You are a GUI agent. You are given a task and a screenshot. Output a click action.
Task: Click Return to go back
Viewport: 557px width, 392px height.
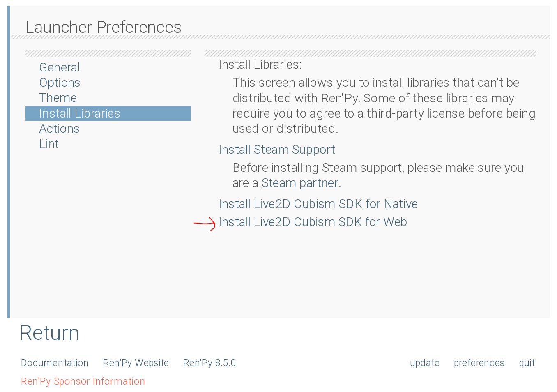pos(49,333)
